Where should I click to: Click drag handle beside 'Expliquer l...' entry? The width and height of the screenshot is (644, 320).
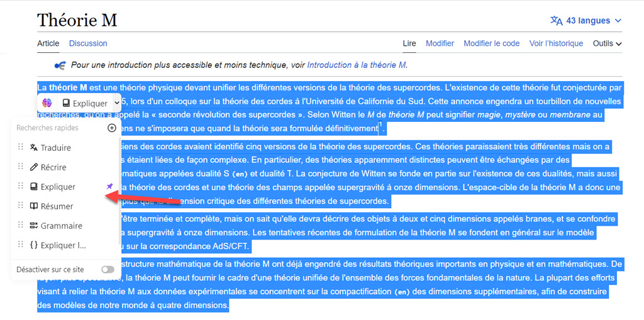[21, 245]
